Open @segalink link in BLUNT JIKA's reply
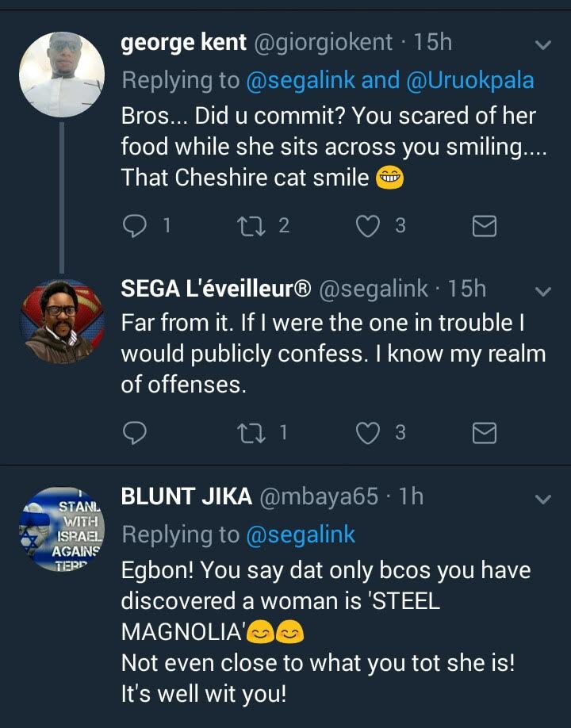 pyautogui.click(x=301, y=535)
